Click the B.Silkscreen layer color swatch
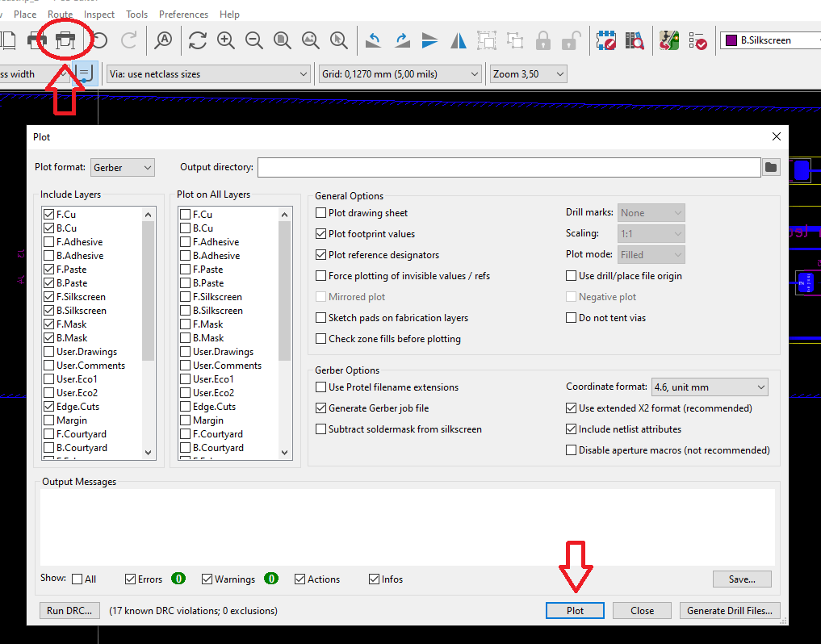Screen dimensions: 821x644 (x=731, y=40)
